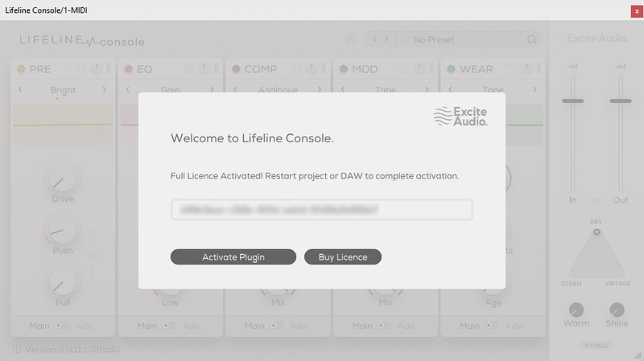Screen dimensions: 644x361
Task: Reset the MOD module with undo icon
Action: [x=404, y=69]
